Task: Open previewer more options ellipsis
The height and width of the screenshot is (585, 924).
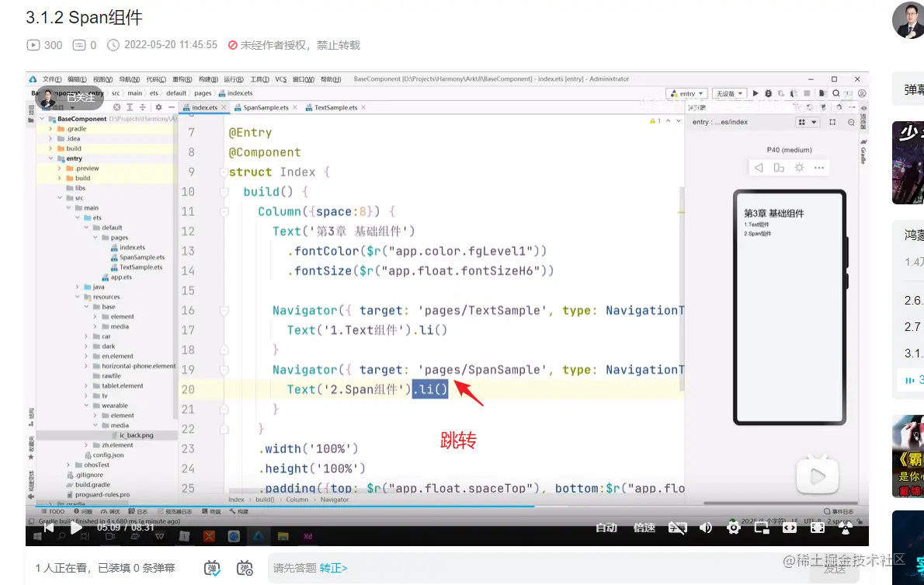Action: click(819, 168)
